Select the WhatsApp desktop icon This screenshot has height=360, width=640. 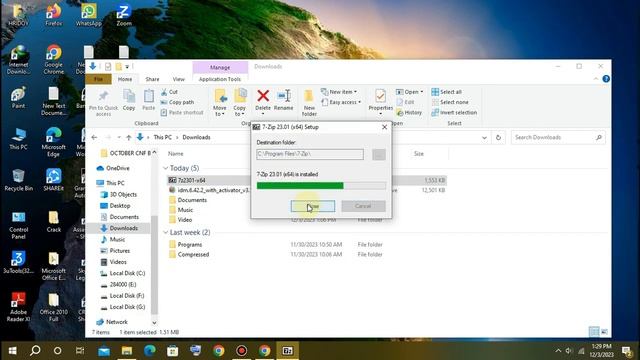point(89,15)
